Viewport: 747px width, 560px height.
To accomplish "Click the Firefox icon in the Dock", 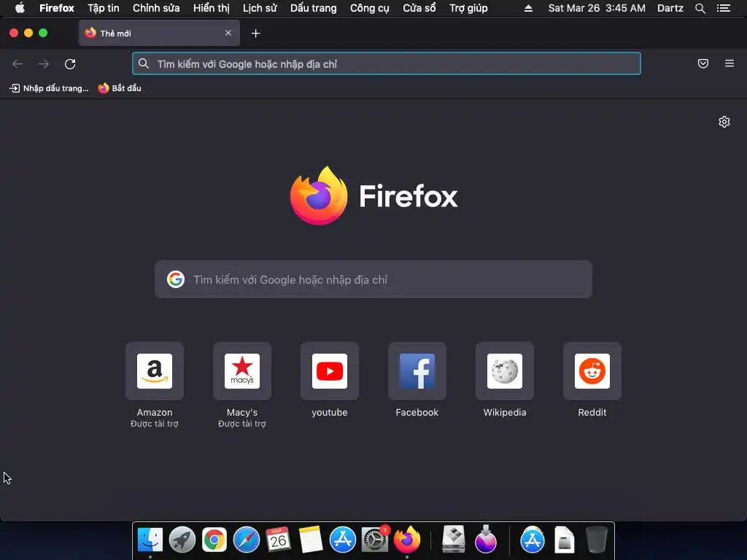I will [x=407, y=540].
